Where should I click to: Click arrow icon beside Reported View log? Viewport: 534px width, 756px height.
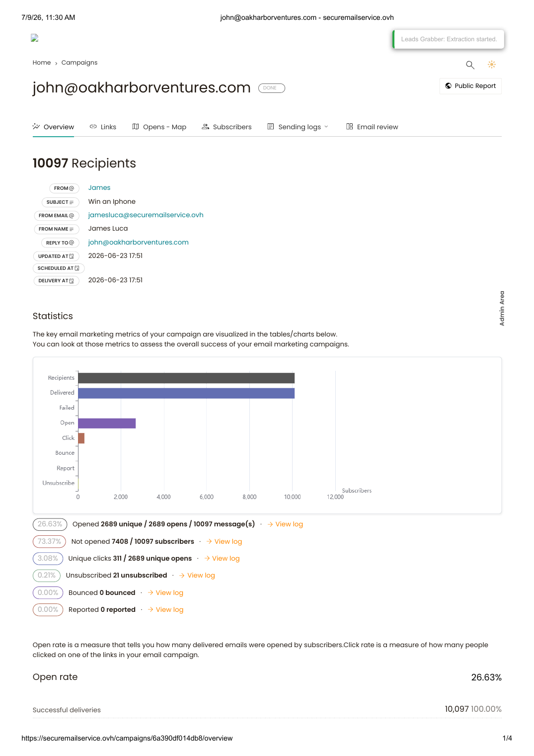(x=151, y=609)
